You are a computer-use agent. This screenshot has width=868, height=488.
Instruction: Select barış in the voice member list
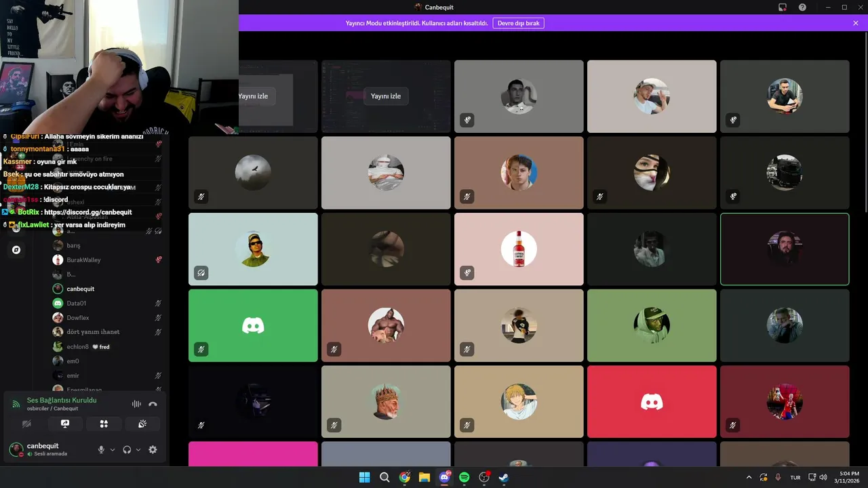click(108, 245)
